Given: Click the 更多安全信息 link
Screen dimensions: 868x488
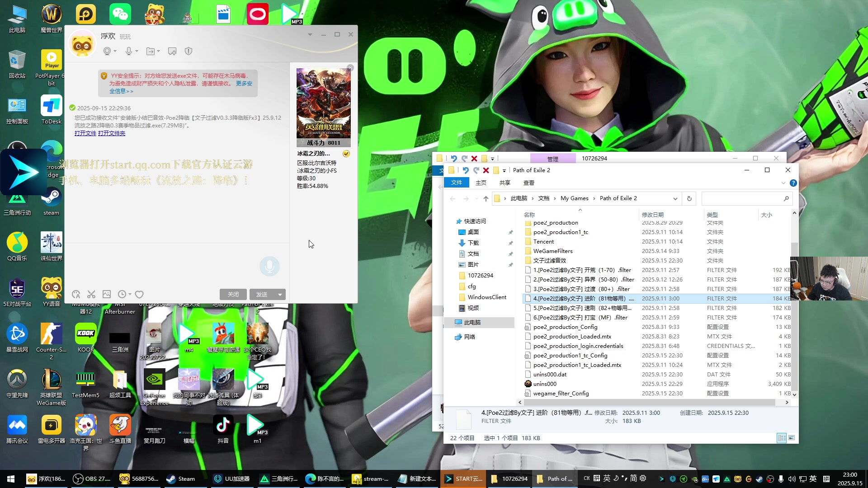Looking at the screenshot, I should [x=244, y=84].
